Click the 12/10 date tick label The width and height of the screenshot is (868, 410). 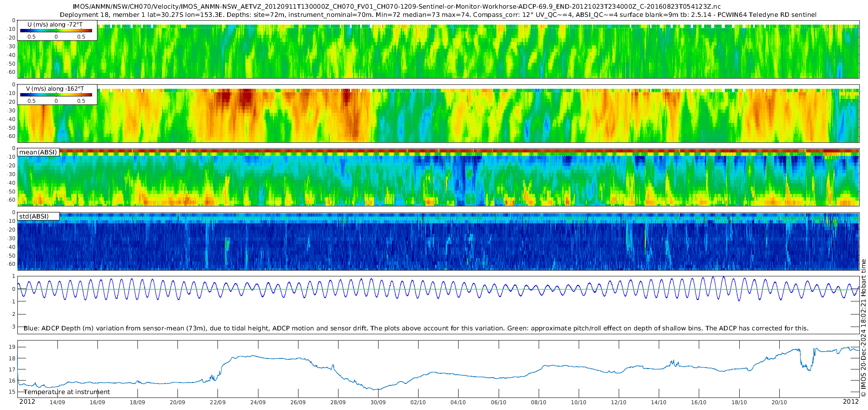(x=619, y=402)
